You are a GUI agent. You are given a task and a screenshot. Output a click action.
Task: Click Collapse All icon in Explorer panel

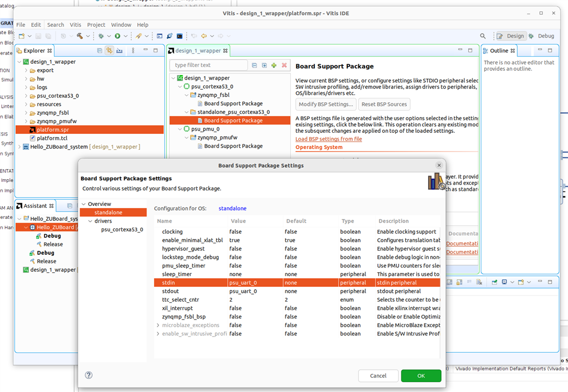[x=100, y=51]
